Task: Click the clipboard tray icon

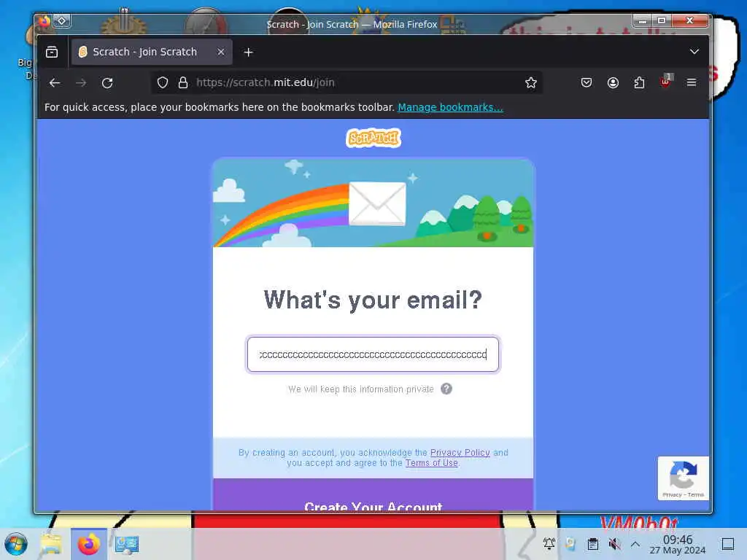Action: [x=593, y=543]
